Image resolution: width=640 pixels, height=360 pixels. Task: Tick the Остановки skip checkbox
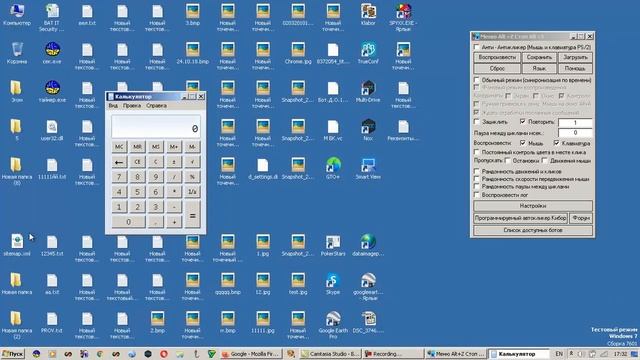click(508, 160)
